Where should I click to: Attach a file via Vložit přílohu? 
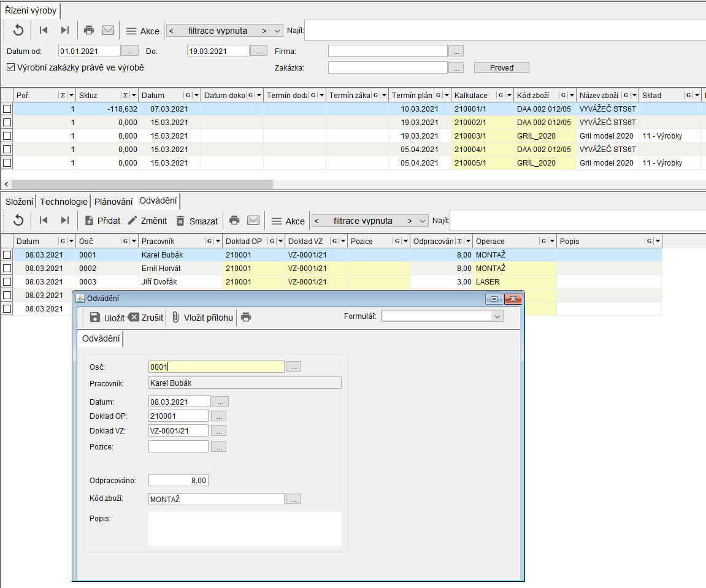[x=202, y=317]
